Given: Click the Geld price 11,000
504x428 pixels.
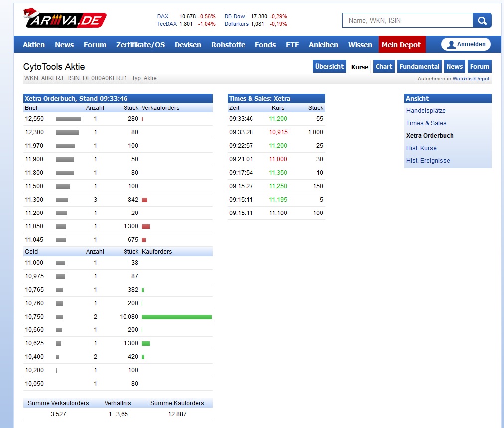Looking at the screenshot, I should tap(34, 263).
